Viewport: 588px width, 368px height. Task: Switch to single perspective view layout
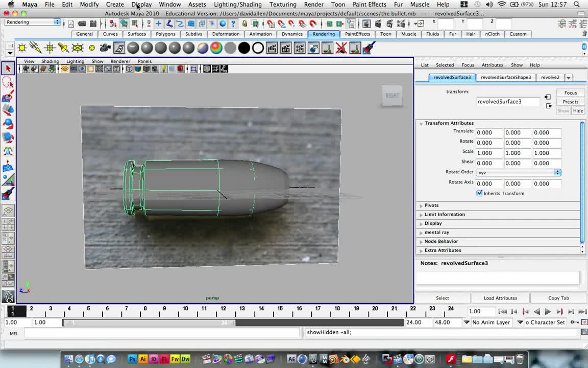8,211
